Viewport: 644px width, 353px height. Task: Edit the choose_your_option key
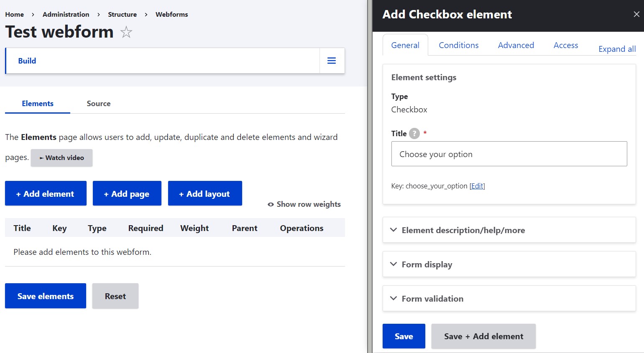(477, 185)
